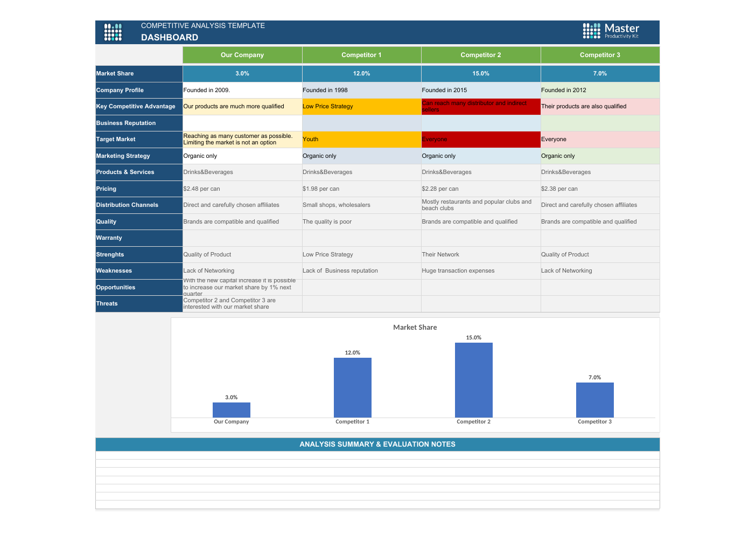Click the Competitor 1 bar in chart
Image resolution: width=756 pixels, height=535 pixels.
click(x=353, y=388)
